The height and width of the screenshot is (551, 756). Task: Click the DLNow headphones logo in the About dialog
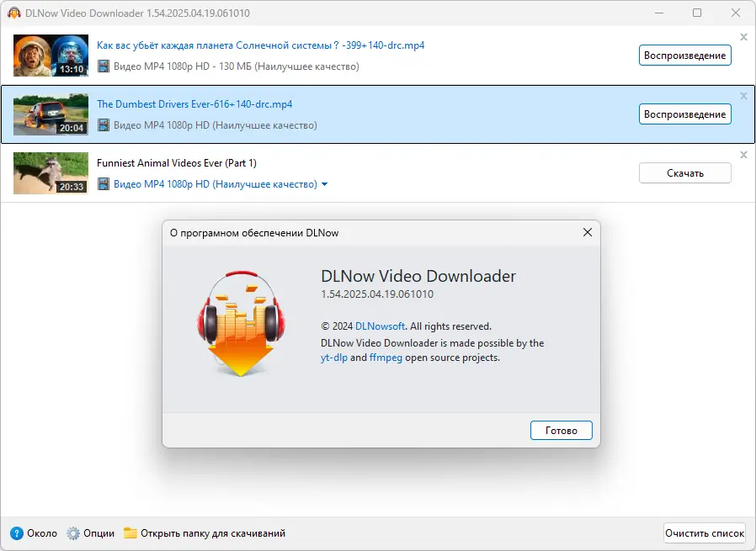point(241,323)
